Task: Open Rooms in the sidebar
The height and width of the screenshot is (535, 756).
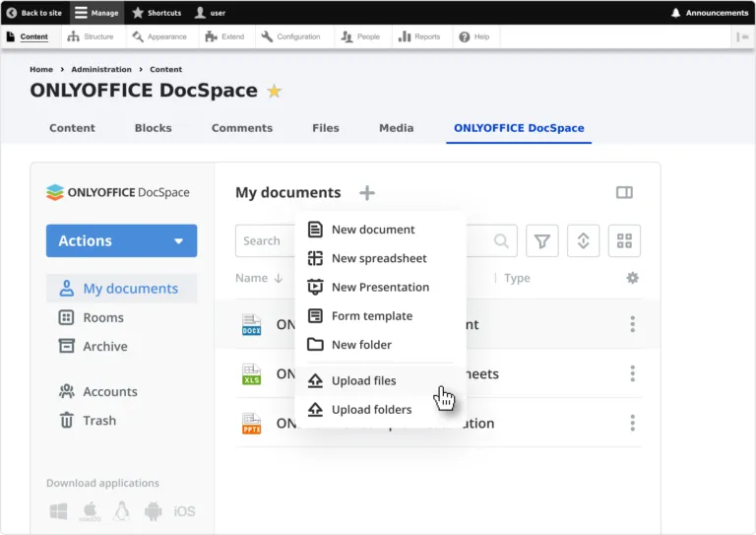Action: point(92,317)
